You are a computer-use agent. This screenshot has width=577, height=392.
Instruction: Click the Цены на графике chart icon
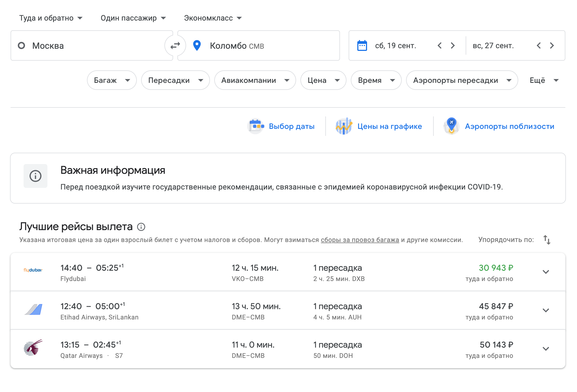344,126
